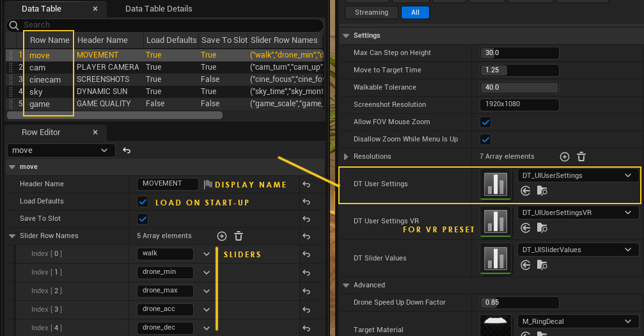The height and width of the screenshot is (336, 644).
Task: Open DT_UIUserSettingsVR asset dropdown
Action: [578, 212]
